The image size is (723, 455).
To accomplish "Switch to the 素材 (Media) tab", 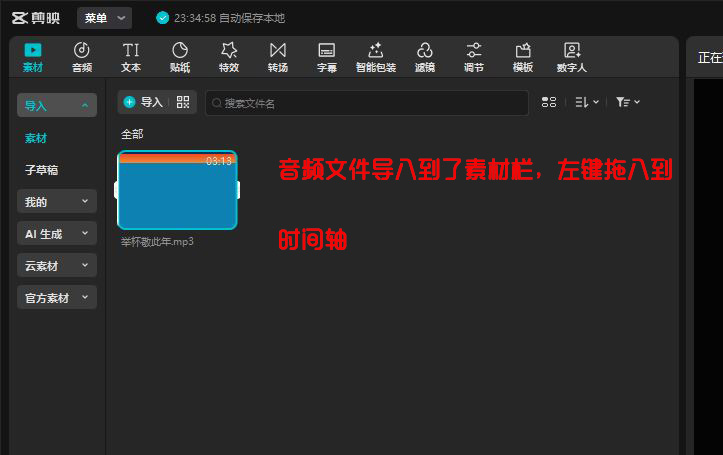I will coord(33,56).
